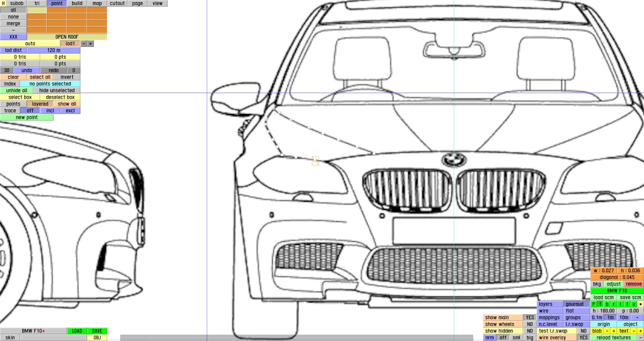Viewport: 644px width, 341px height.
Task: Click the auto LOD button
Action: 30,44
